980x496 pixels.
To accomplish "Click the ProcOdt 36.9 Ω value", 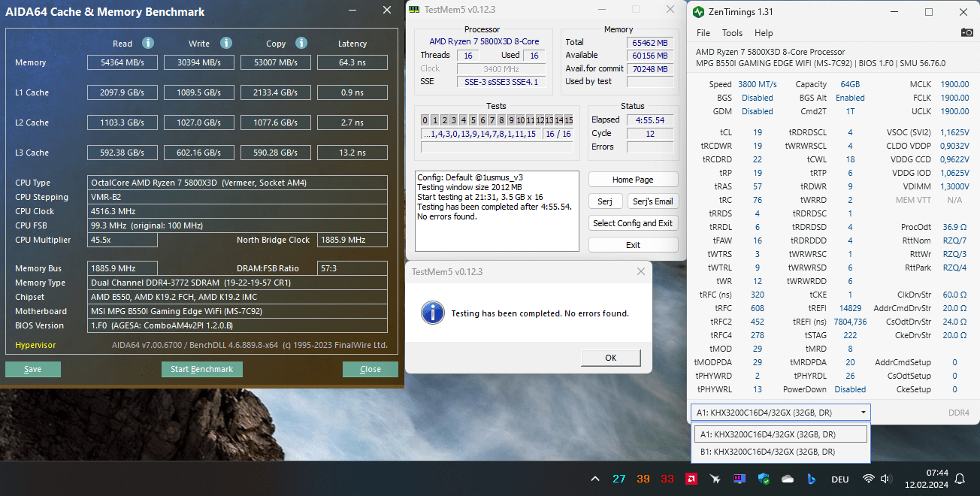I will 954,227.
